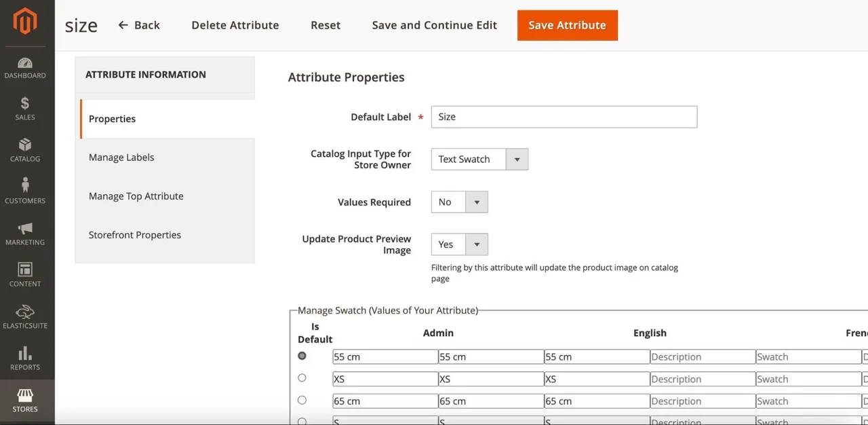Click the Delete Attribute button
Image resolution: width=868 pixels, height=425 pixels.
(235, 25)
